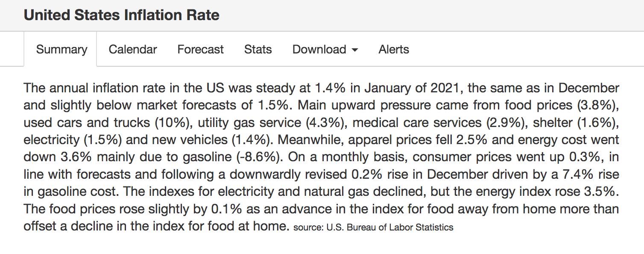Select the Stats tab
This screenshot has width=644, height=254.
(258, 49)
